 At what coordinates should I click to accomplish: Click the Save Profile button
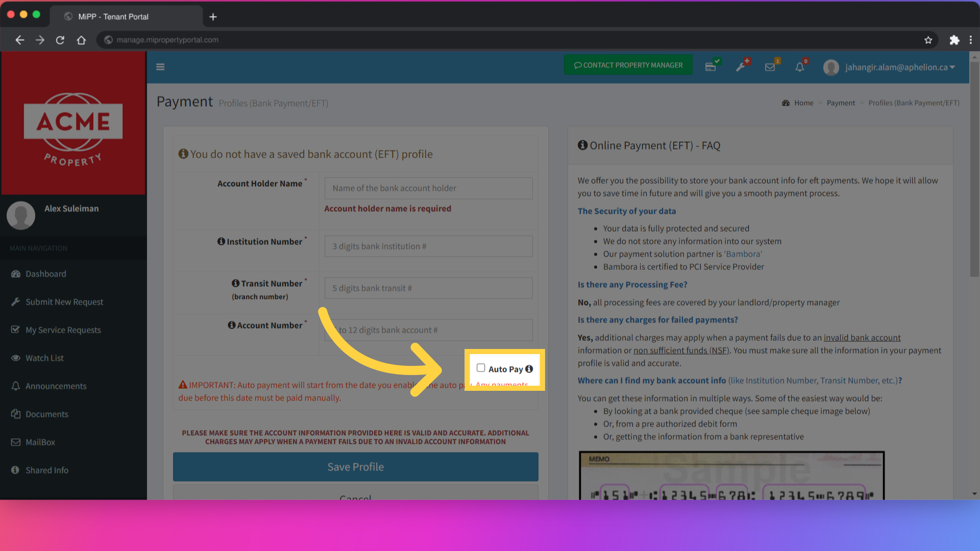pos(355,467)
